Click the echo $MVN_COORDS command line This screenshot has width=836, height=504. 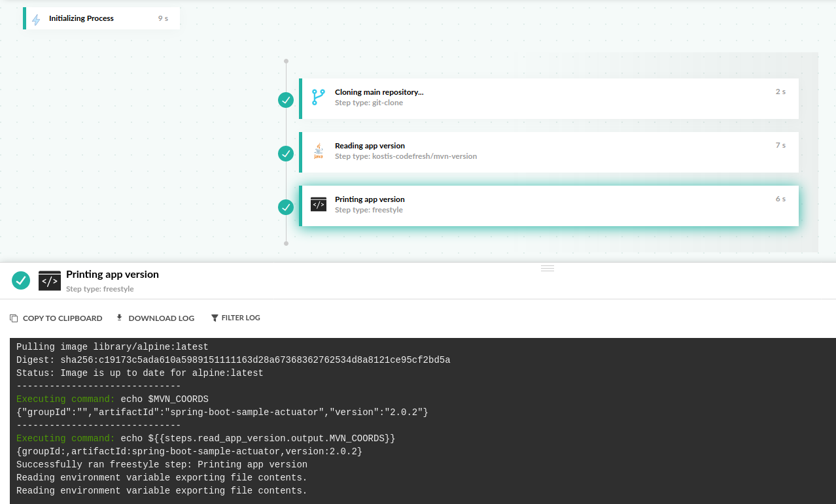point(164,399)
